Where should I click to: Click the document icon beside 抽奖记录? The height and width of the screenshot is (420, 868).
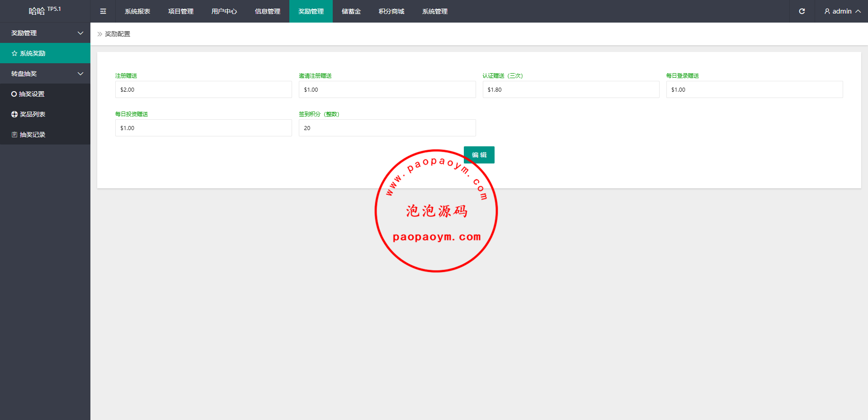[14, 135]
